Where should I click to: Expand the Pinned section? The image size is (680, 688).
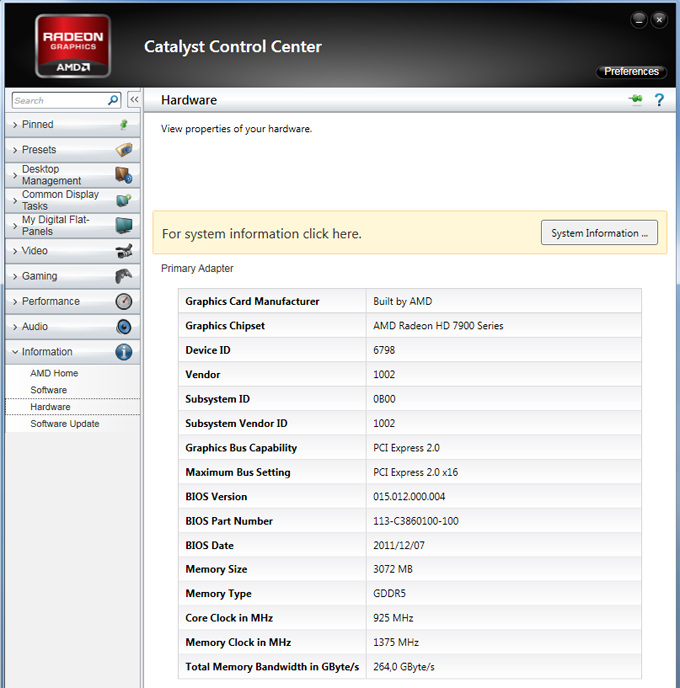coord(72,125)
